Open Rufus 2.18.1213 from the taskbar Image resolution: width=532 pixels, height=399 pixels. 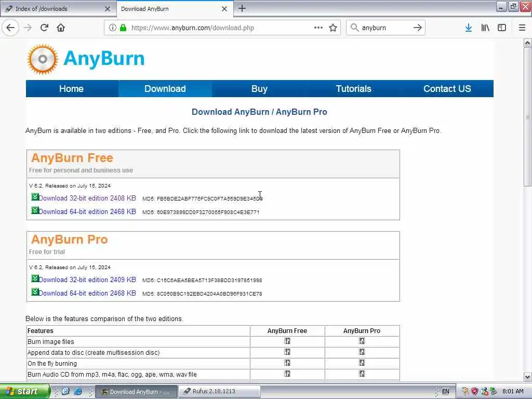(x=219, y=391)
